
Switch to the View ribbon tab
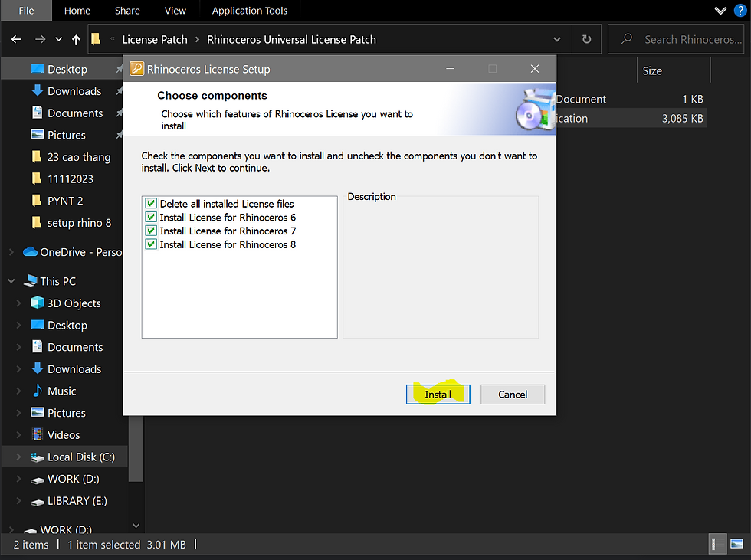click(x=175, y=11)
